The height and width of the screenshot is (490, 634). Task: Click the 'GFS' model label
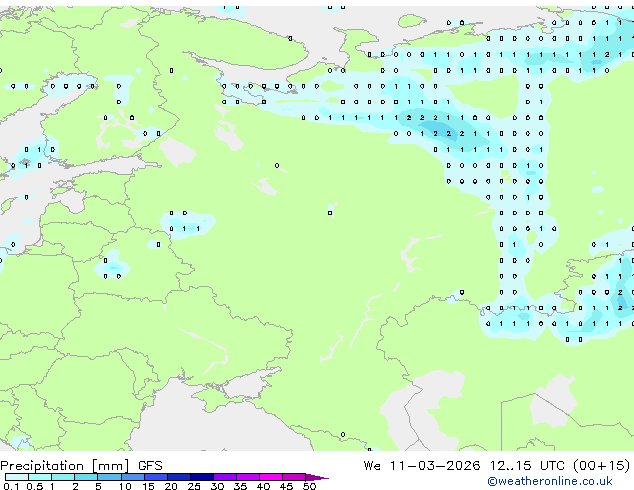coord(150,466)
